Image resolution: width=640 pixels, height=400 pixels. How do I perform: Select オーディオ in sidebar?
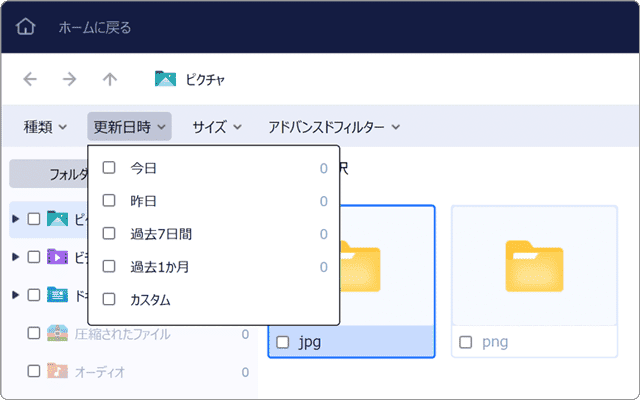click(x=100, y=372)
